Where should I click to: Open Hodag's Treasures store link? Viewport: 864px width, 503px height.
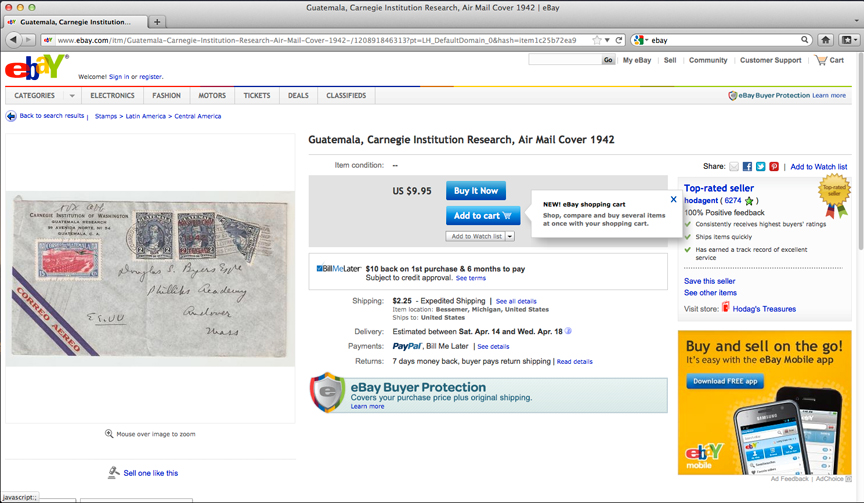[x=764, y=309]
